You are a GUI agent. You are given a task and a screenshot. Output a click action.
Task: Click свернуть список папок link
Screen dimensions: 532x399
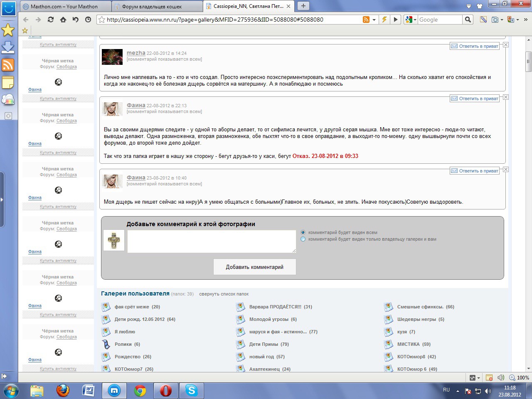[x=224, y=294]
